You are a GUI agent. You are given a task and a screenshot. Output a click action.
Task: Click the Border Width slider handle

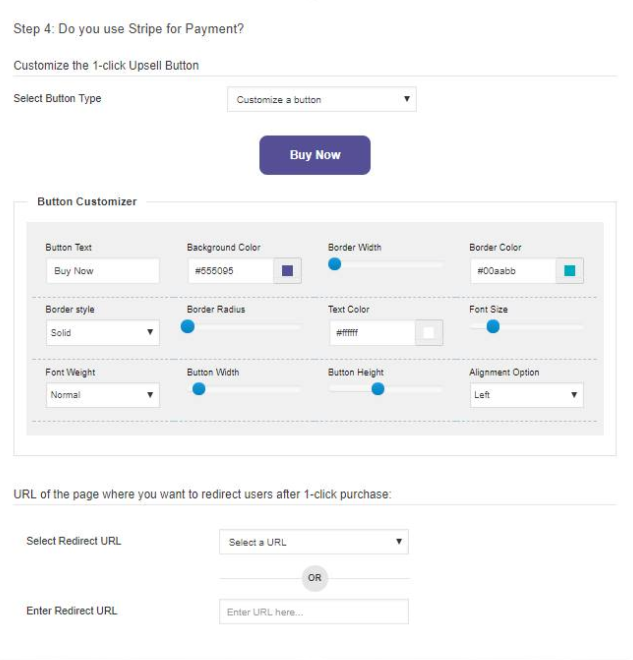pyautogui.click(x=335, y=264)
